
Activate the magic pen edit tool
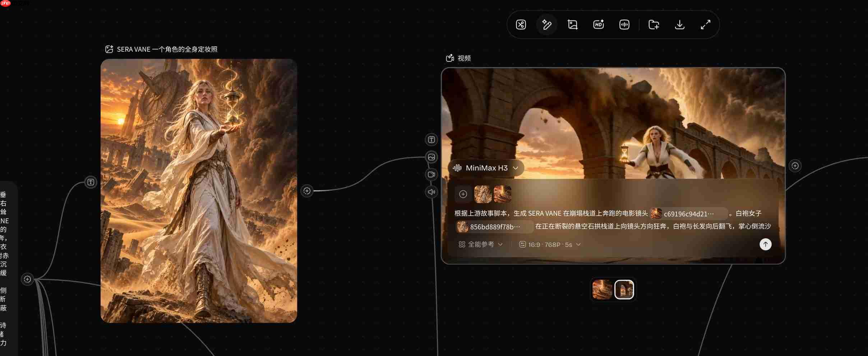546,24
